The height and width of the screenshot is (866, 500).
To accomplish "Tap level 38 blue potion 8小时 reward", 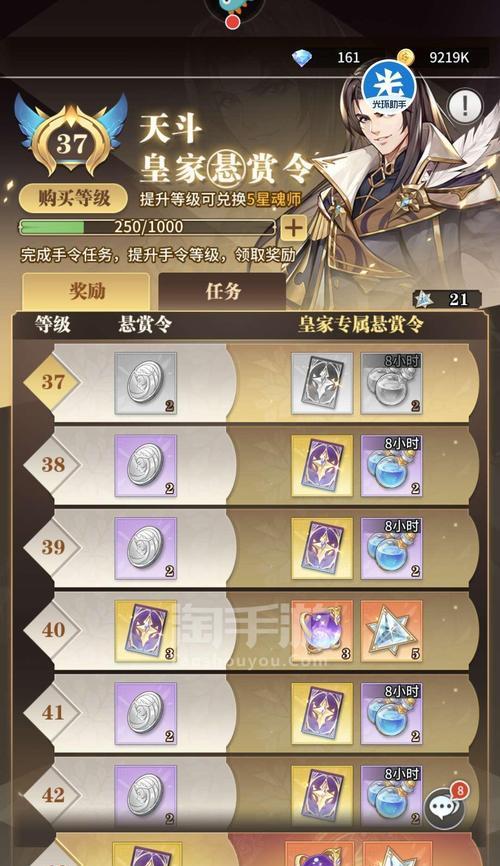I will [391, 466].
